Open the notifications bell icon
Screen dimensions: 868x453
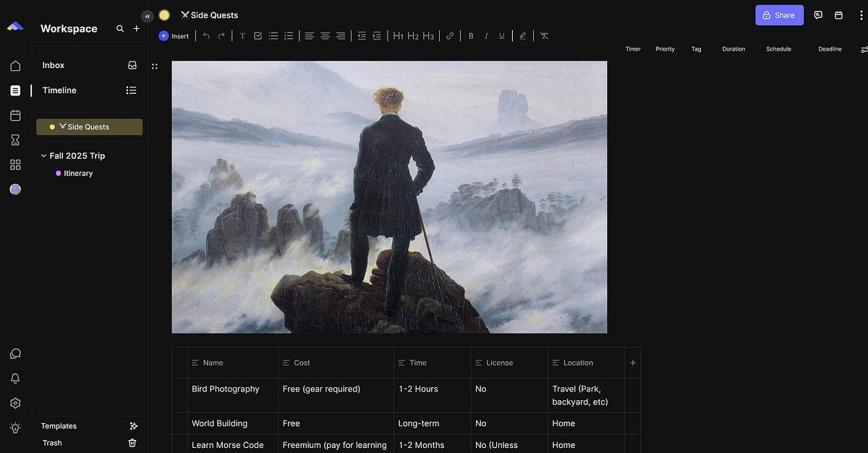click(15, 378)
